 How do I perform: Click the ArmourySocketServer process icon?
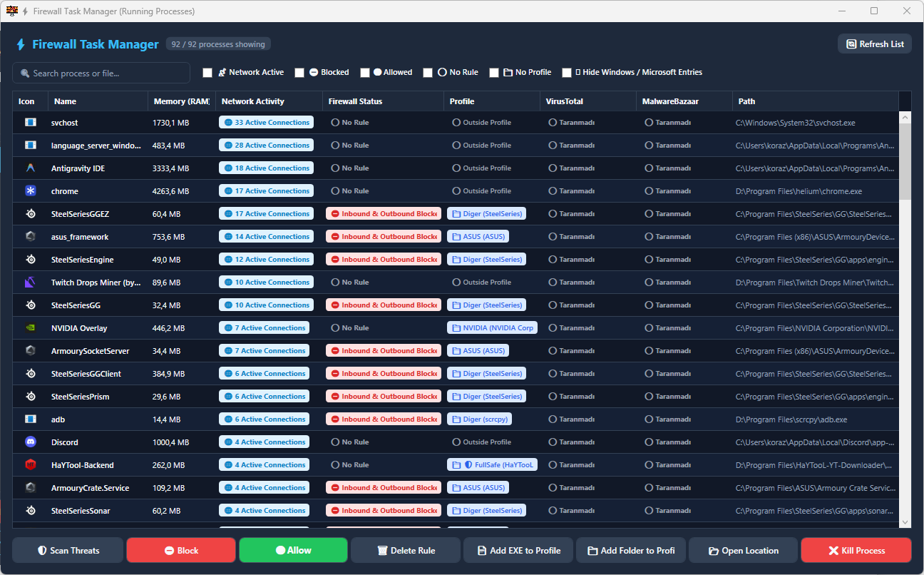(x=31, y=351)
